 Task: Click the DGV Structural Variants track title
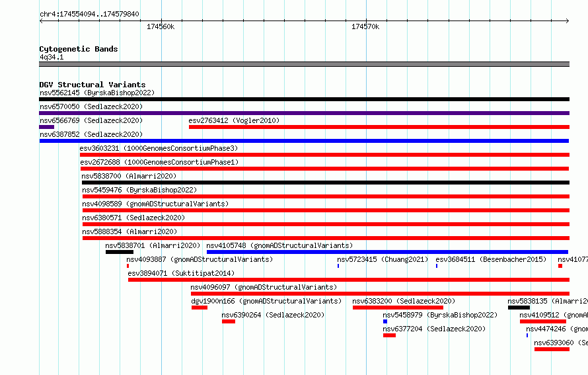(92, 85)
